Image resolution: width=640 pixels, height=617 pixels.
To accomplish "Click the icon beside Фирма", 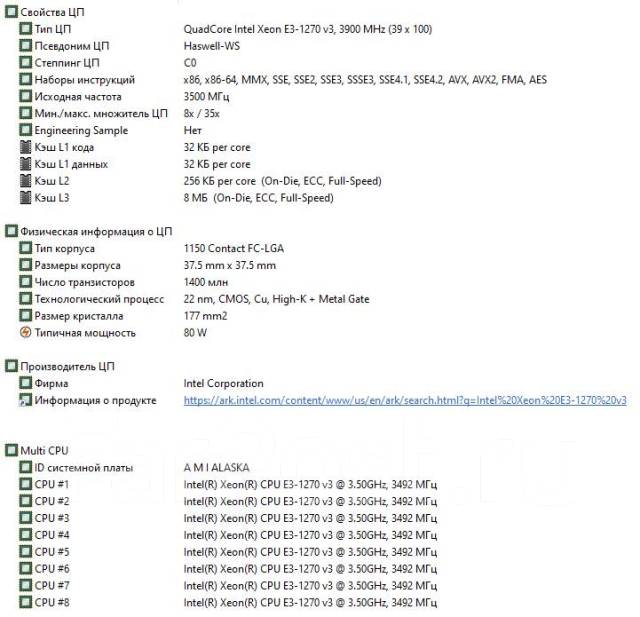I will click(25, 383).
